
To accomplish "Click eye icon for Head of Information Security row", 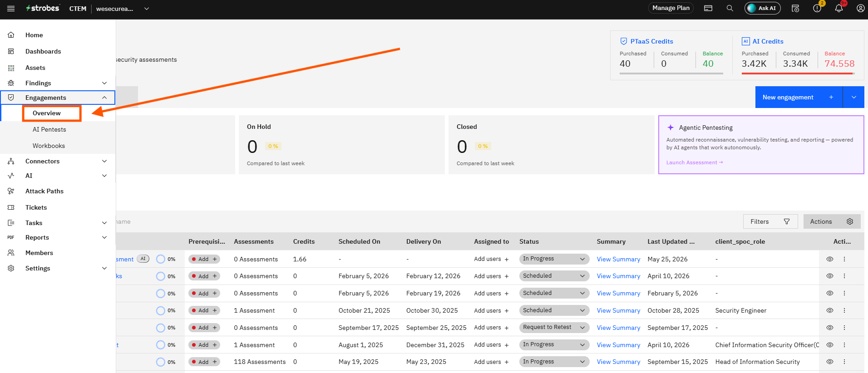I will [x=830, y=362].
